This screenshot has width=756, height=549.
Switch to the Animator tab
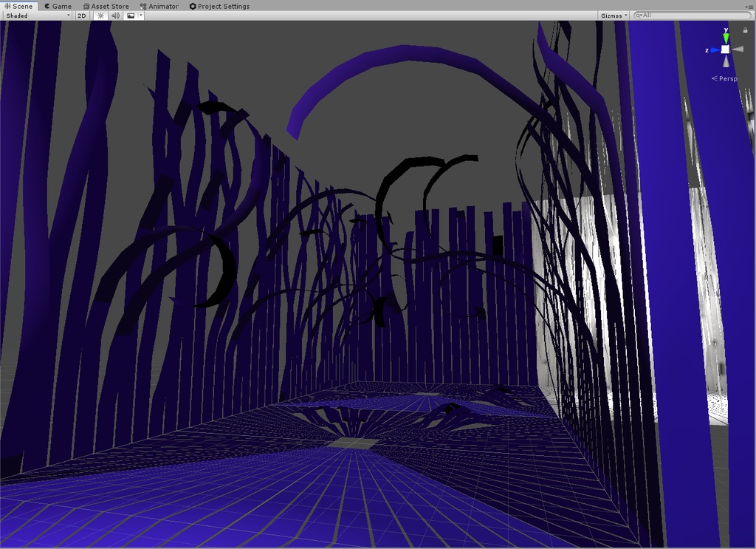[159, 6]
